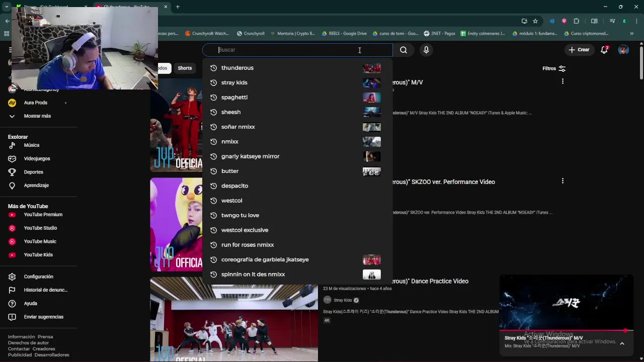The image size is (644, 362).
Task: Open Configuración settings
Action: click(38, 277)
